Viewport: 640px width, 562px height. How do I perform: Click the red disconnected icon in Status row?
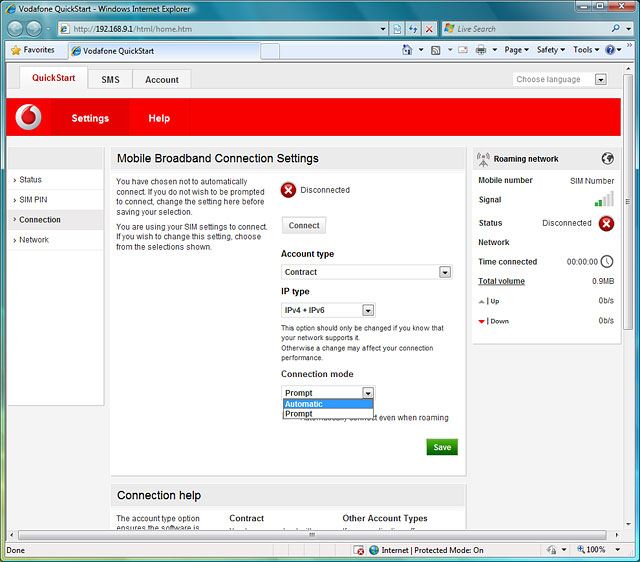point(607,223)
